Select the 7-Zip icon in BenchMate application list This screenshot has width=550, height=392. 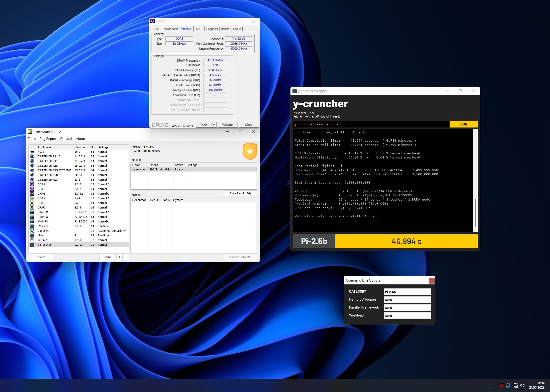pyautogui.click(x=32, y=152)
